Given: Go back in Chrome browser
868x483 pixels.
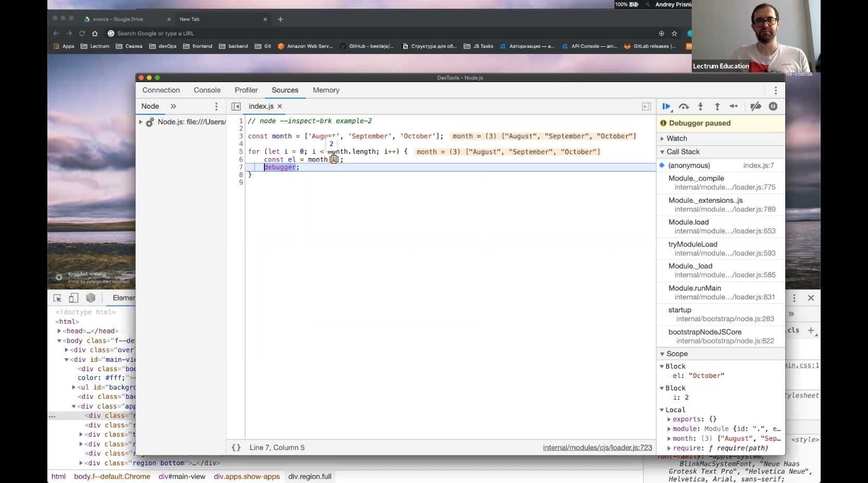Looking at the screenshot, I should tap(56, 33).
